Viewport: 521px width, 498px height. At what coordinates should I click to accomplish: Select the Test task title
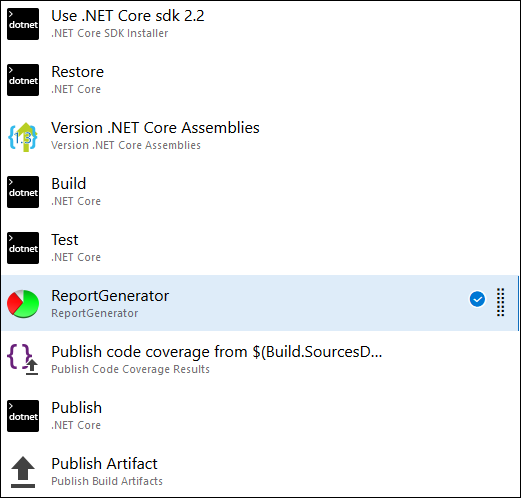click(x=65, y=240)
